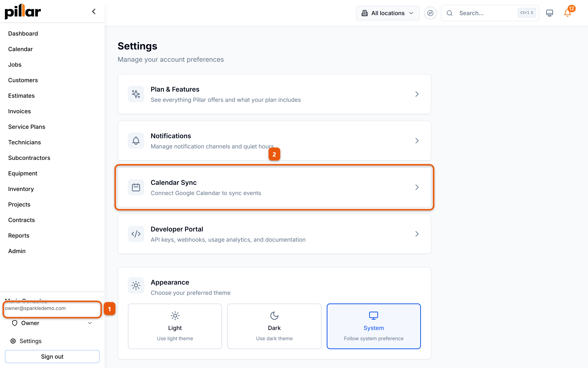Expand Plan & Features chevron
Viewport: 588px width, 368px height.
[417, 94]
